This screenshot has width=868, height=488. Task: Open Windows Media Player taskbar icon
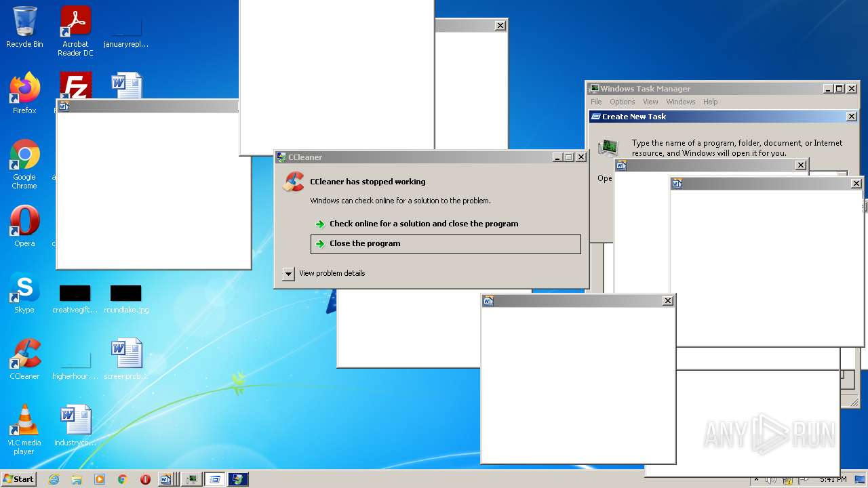tap(100, 479)
